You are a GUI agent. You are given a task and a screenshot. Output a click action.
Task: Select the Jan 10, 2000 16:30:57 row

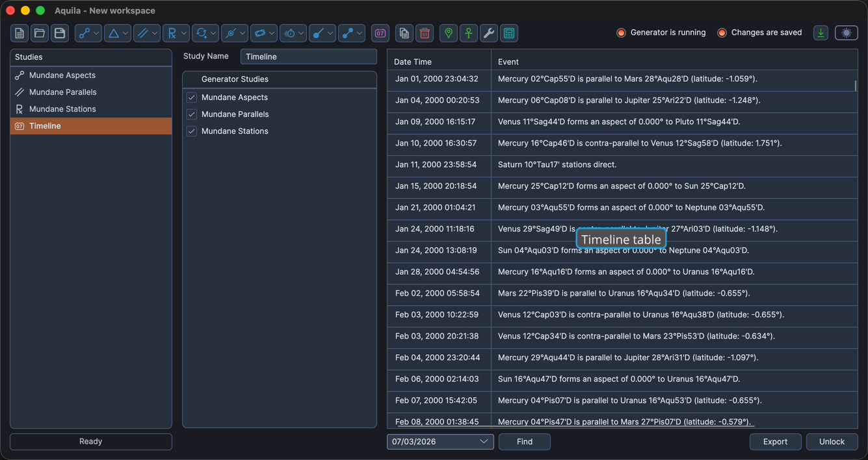pyautogui.click(x=622, y=144)
